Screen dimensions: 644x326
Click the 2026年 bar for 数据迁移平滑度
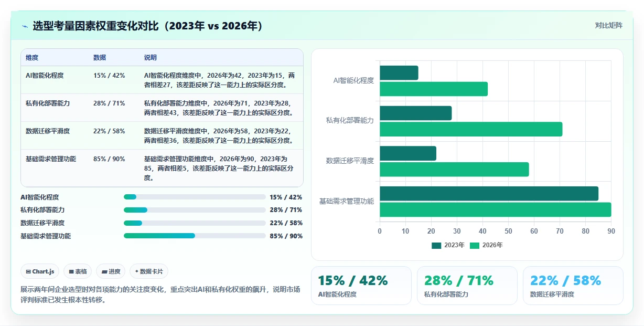[454, 170]
